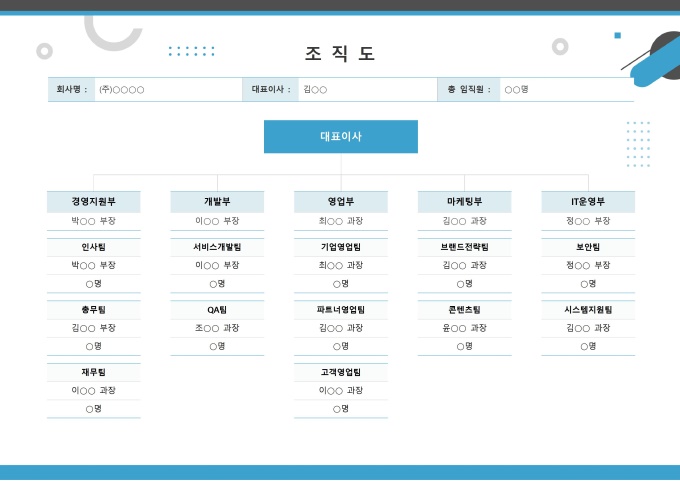Viewport: 680px width, 481px height.
Task: Click the small blue square decoration
Action: (617, 35)
